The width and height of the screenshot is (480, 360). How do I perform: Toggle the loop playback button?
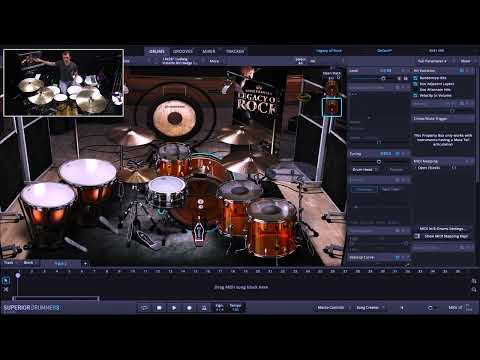(x=144, y=308)
